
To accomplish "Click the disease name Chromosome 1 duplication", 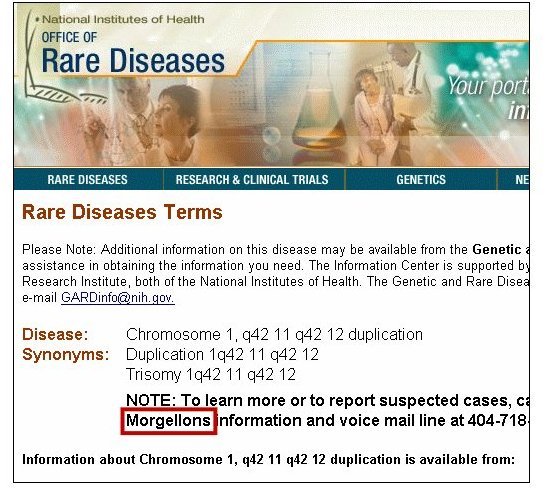I will (274, 335).
